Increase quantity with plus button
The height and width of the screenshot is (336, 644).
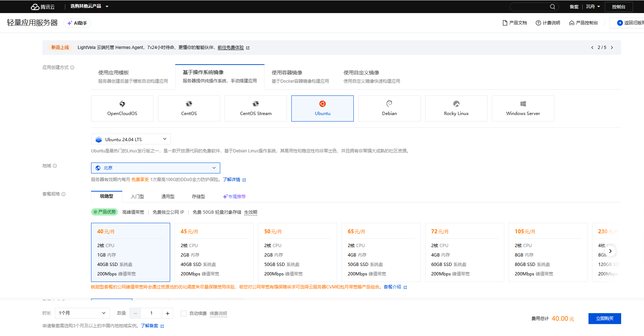(x=168, y=313)
